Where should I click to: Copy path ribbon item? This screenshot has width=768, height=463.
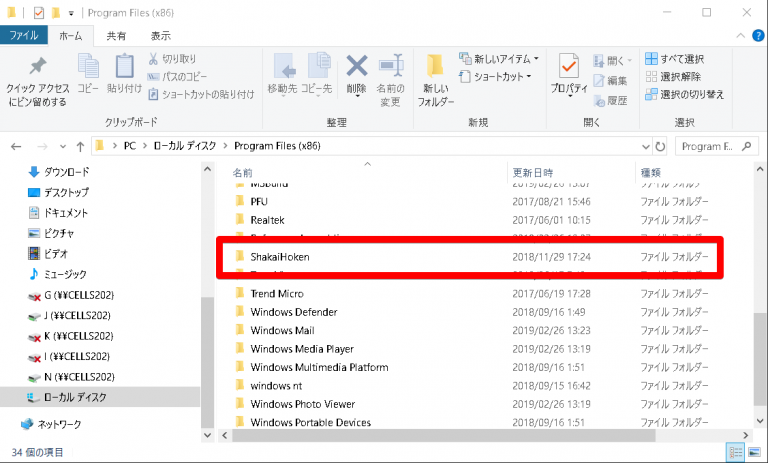click(x=177, y=76)
